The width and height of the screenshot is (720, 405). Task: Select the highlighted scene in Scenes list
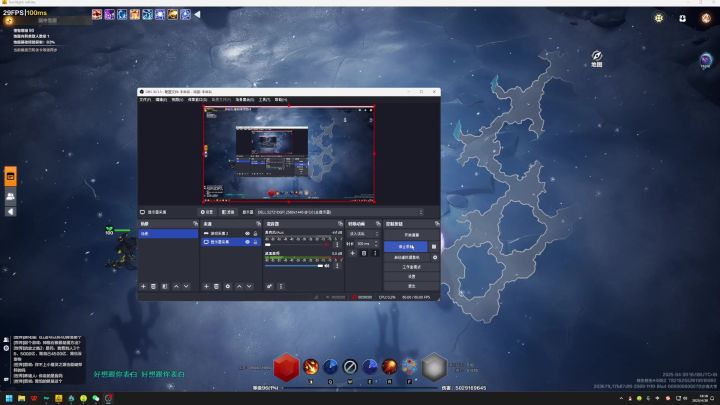pyautogui.click(x=168, y=234)
